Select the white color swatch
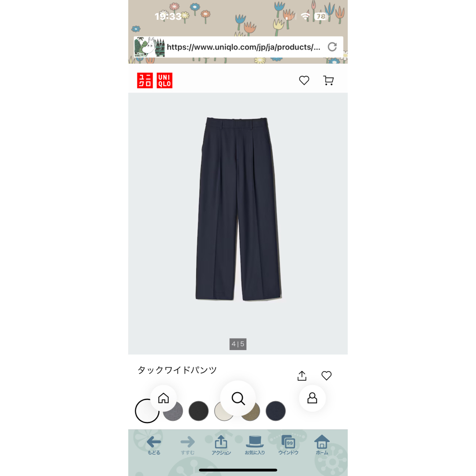Image resolution: width=476 pixels, height=476 pixels. click(147, 411)
